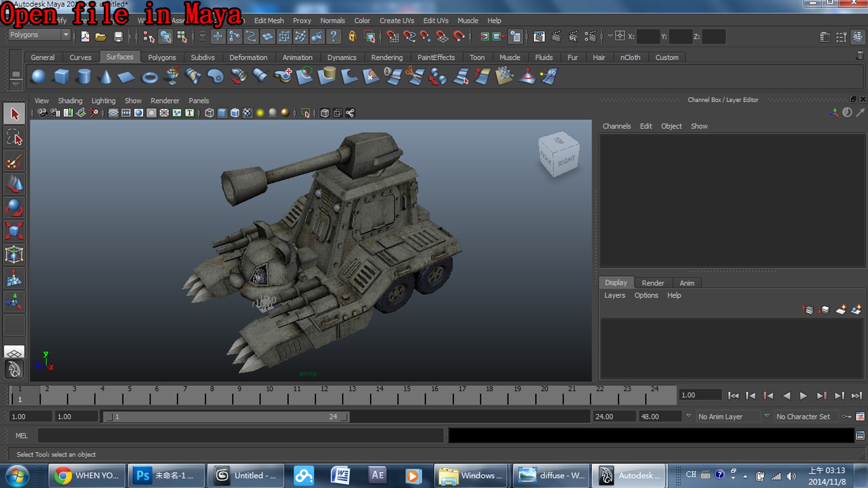The width and height of the screenshot is (868, 488).
Task: Select the Rotate tool sphere icon
Action: tap(14, 208)
